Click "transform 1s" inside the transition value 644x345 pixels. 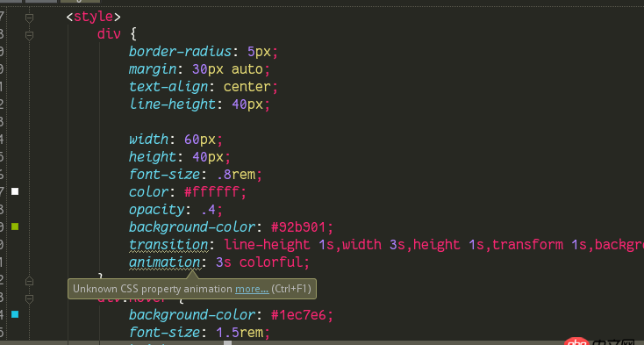click(x=540, y=245)
